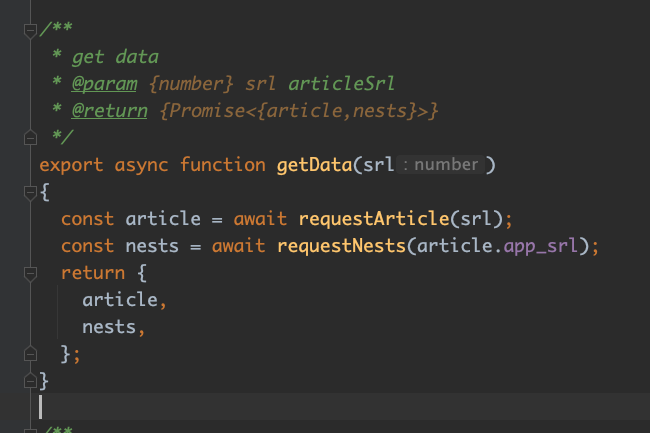Image resolution: width=650 pixels, height=433 pixels.
Task: Fold at the return object closing brace
Action: click(30, 353)
